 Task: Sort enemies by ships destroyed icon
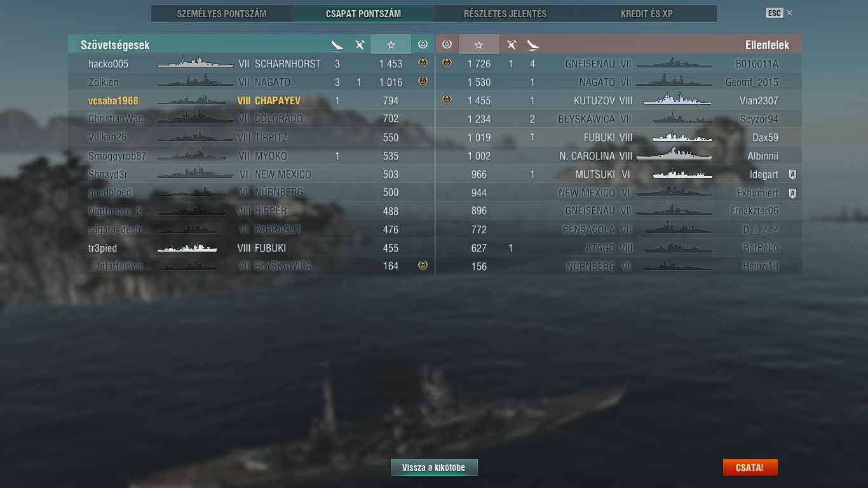pyautogui.click(x=532, y=44)
